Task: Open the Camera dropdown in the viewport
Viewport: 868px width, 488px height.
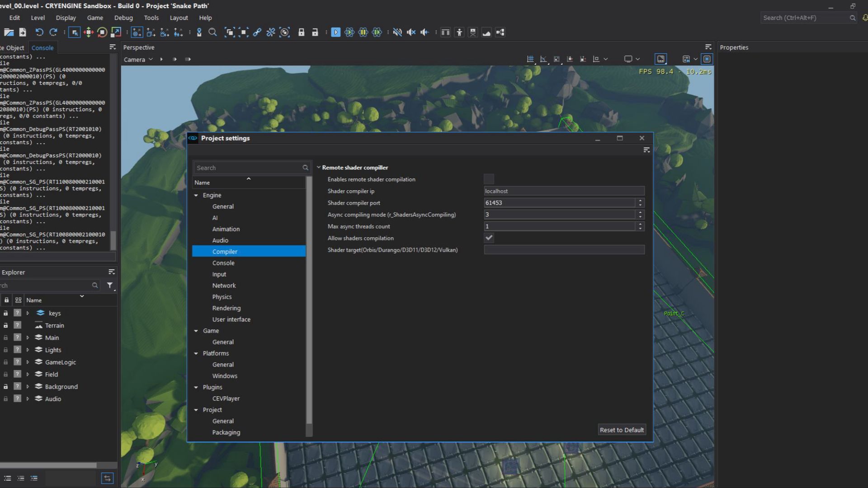Action: (138, 59)
